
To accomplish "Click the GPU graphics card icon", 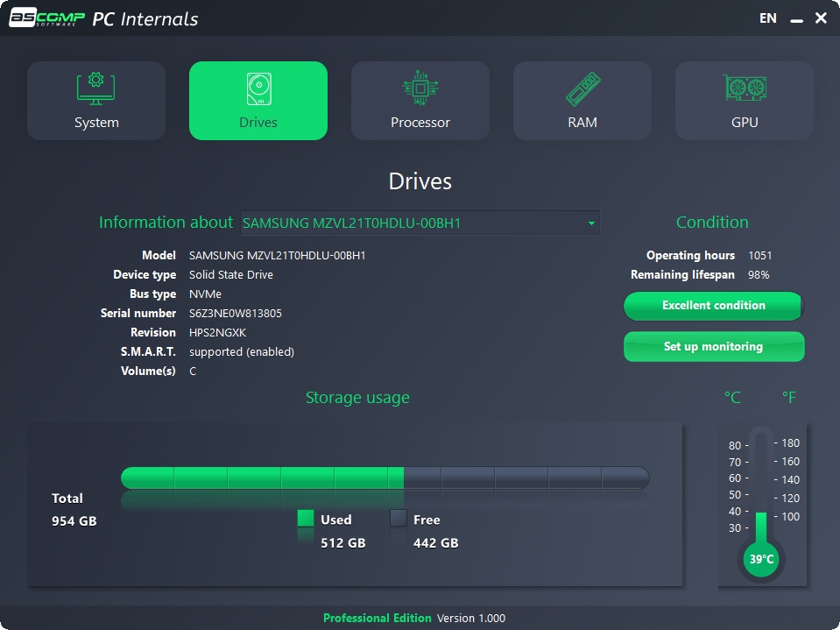I will pos(745,89).
